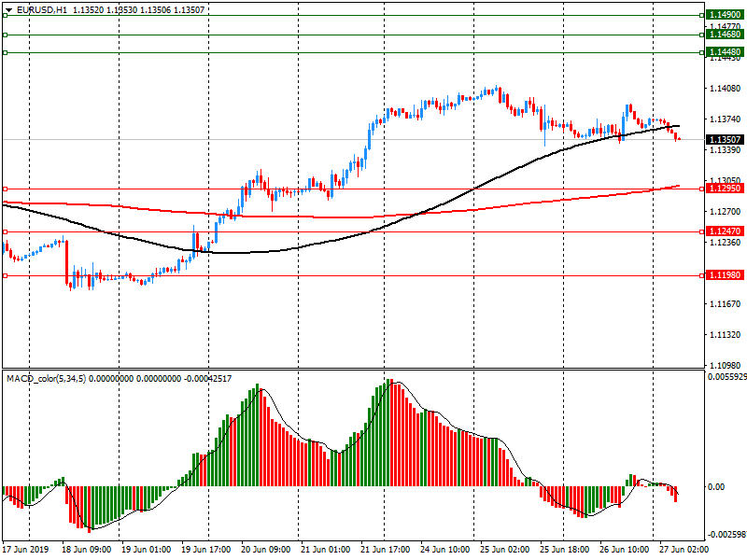Click the 21 Jun 01:00 time label
747x560 pixels.
325,549
